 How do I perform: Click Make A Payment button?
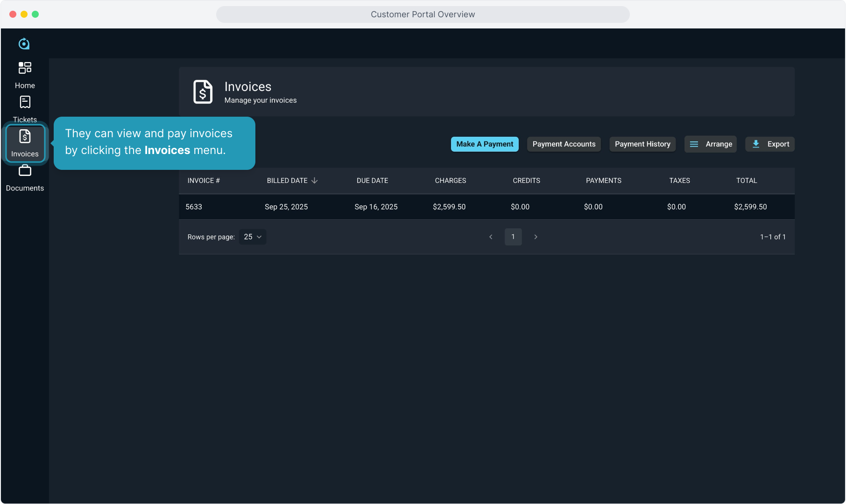484,144
